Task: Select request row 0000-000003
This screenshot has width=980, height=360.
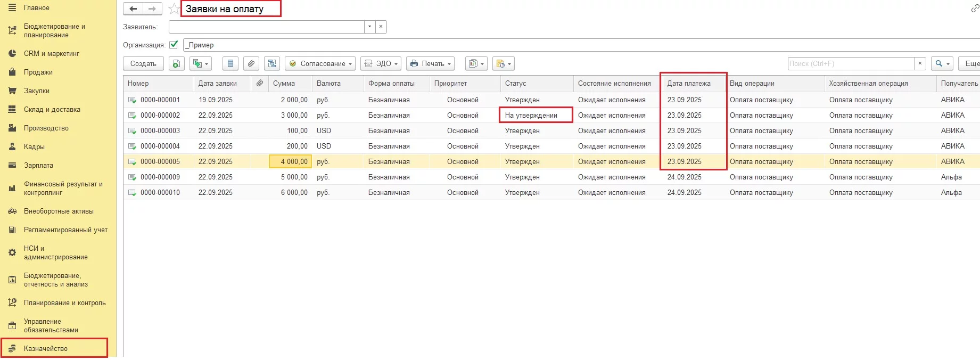Action: coord(551,130)
